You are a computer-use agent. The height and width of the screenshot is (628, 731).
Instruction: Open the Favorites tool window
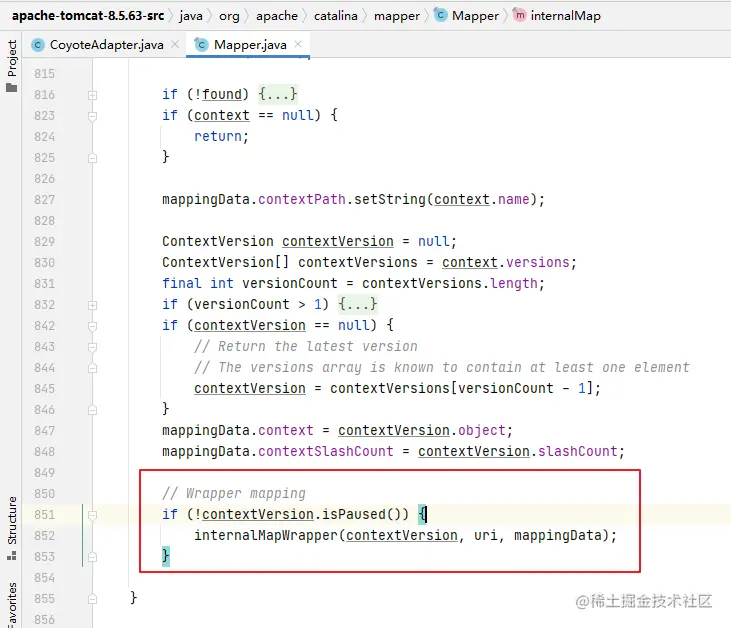coord(12,605)
